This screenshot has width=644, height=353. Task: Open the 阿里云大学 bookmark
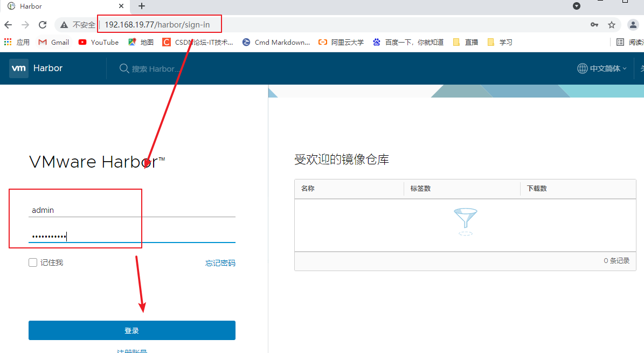tap(341, 42)
